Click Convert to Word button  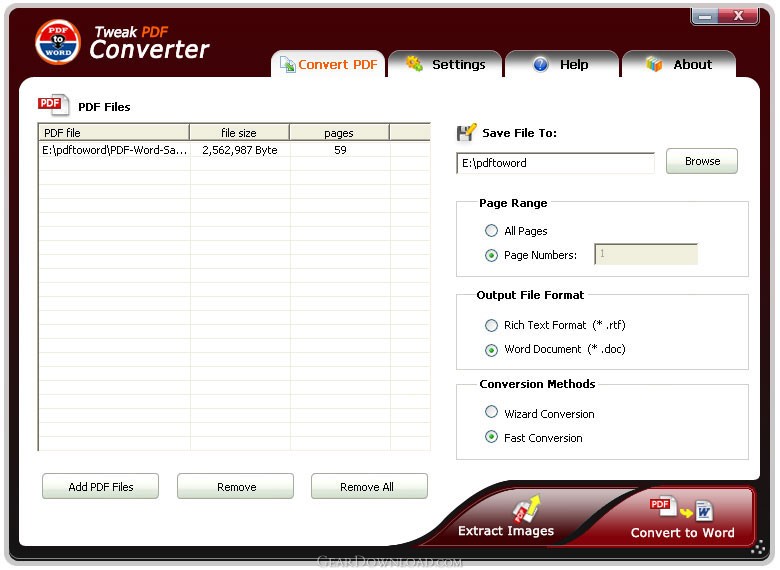682,517
